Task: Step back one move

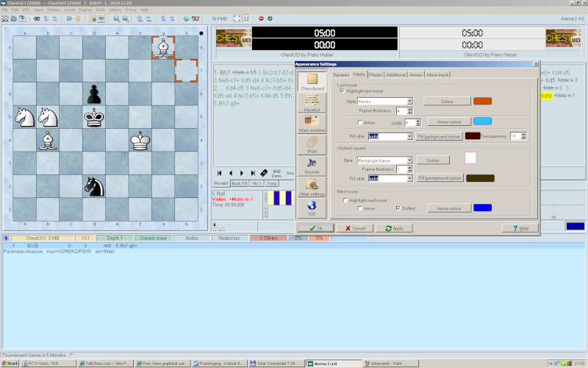Action: (231, 173)
